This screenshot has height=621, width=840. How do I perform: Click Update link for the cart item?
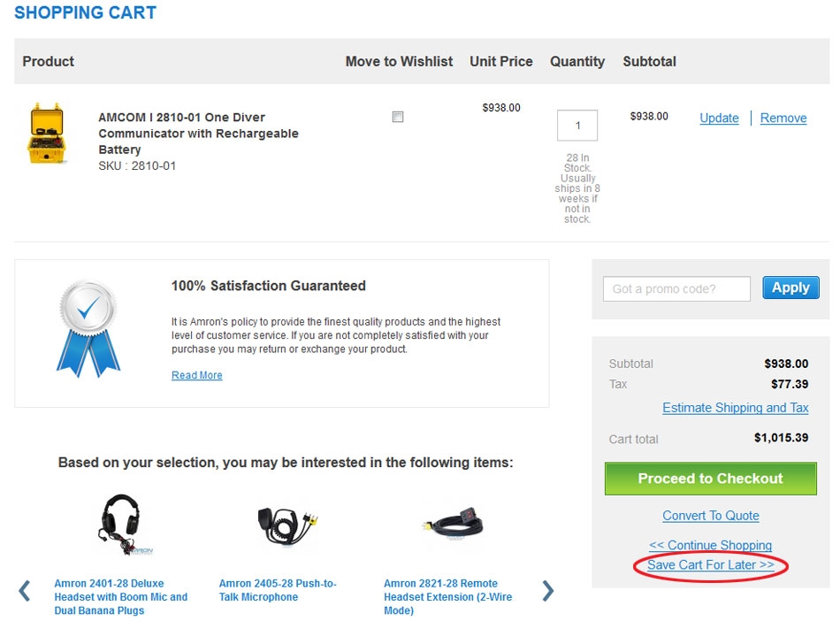(719, 118)
